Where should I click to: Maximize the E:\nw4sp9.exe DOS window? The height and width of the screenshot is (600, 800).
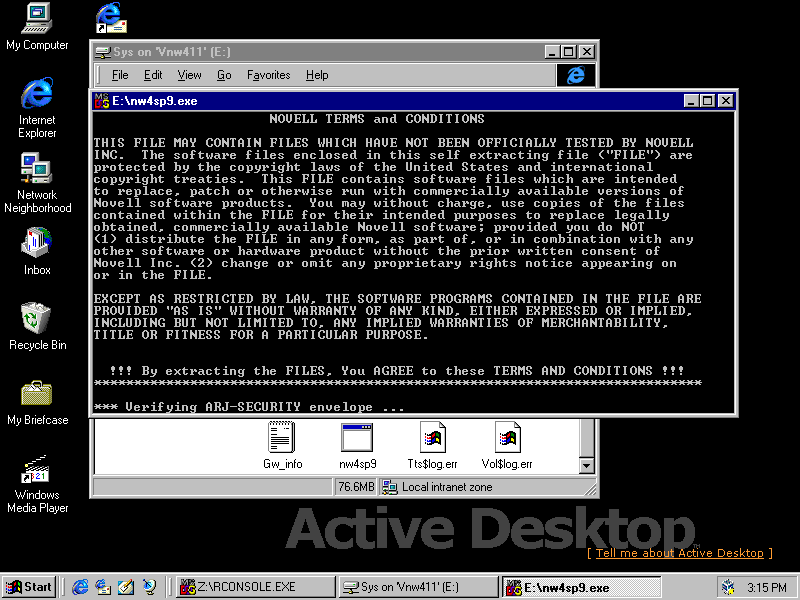pos(708,101)
